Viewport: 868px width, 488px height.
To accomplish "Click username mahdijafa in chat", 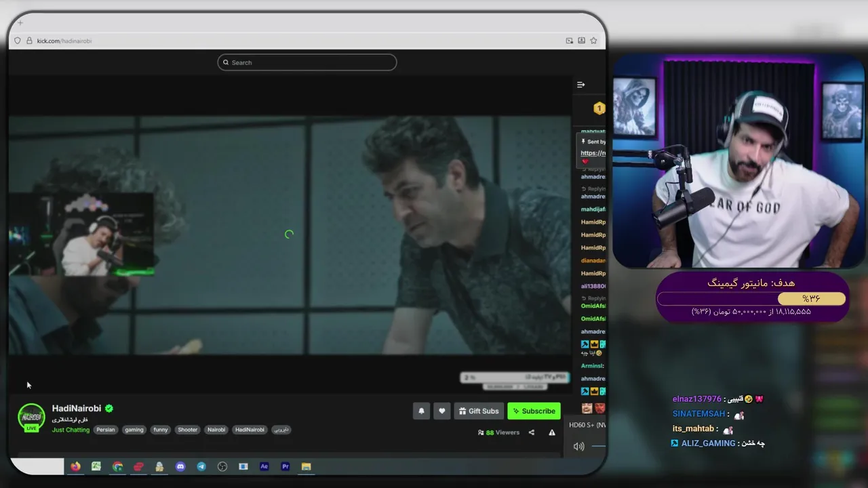I will point(593,209).
